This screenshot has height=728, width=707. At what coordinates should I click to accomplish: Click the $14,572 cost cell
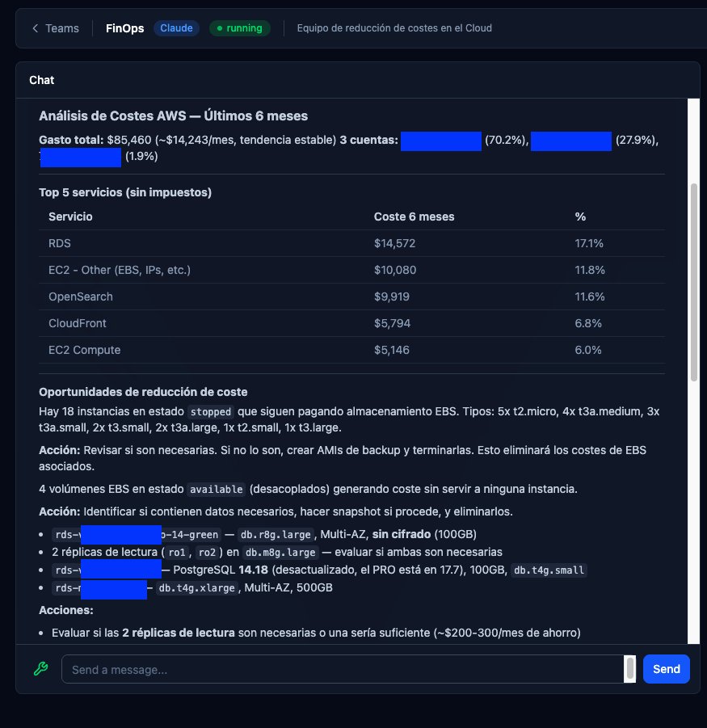(x=394, y=243)
